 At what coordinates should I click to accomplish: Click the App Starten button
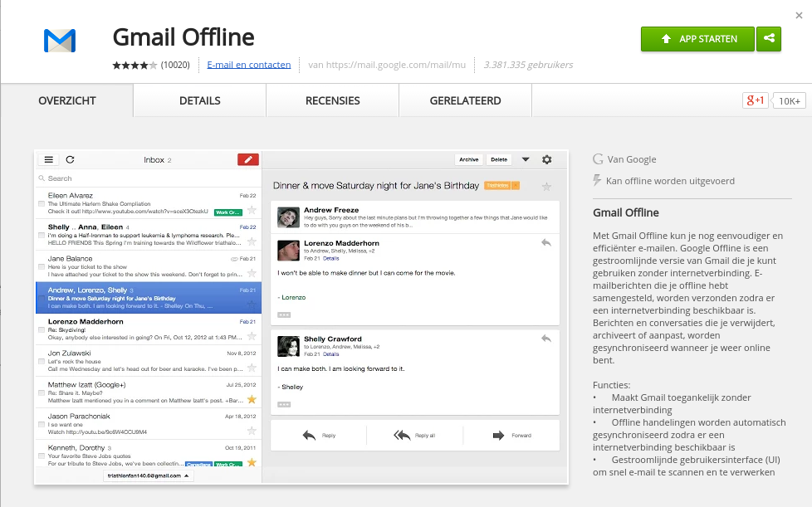click(697, 39)
